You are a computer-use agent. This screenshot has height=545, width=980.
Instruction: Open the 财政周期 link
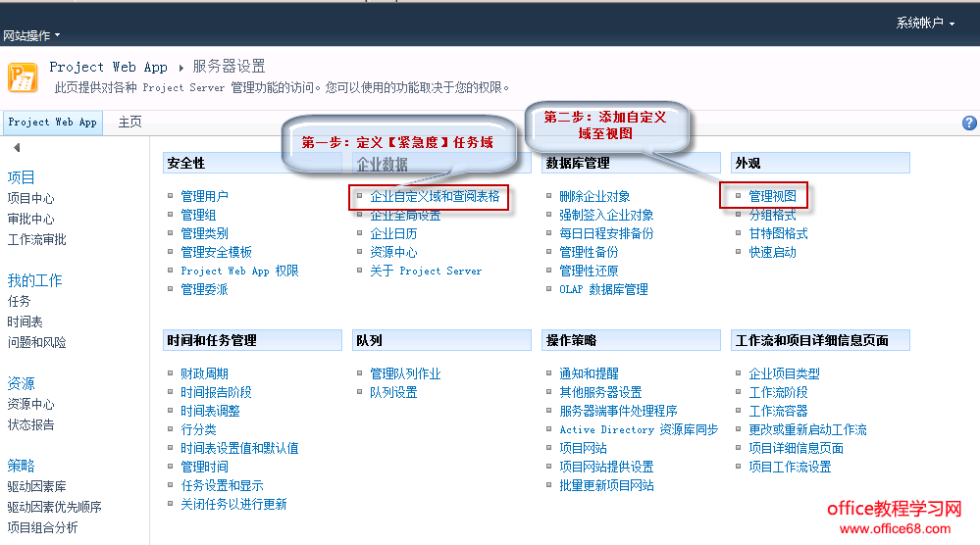click(x=204, y=373)
